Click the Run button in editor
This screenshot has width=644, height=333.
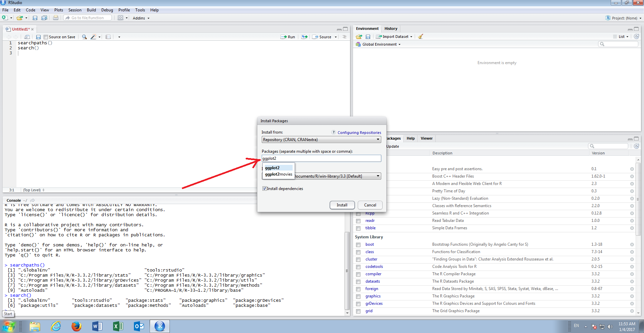click(288, 37)
